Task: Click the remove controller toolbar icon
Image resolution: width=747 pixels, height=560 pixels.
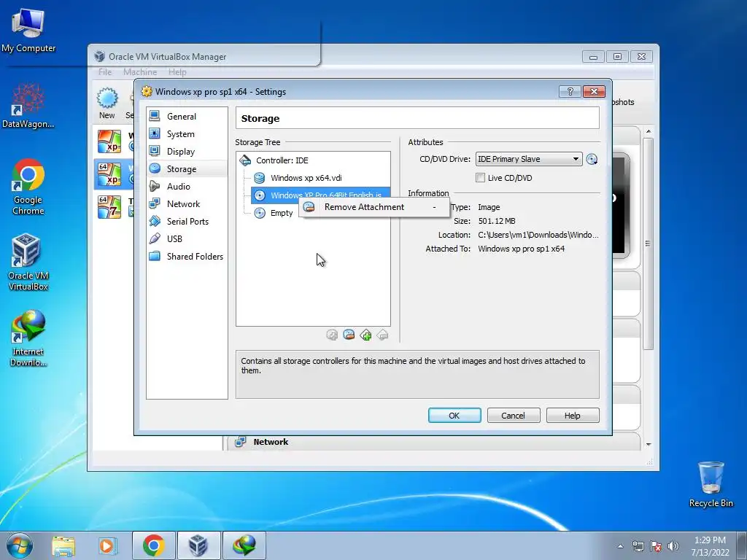Action: tap(382, 335)
